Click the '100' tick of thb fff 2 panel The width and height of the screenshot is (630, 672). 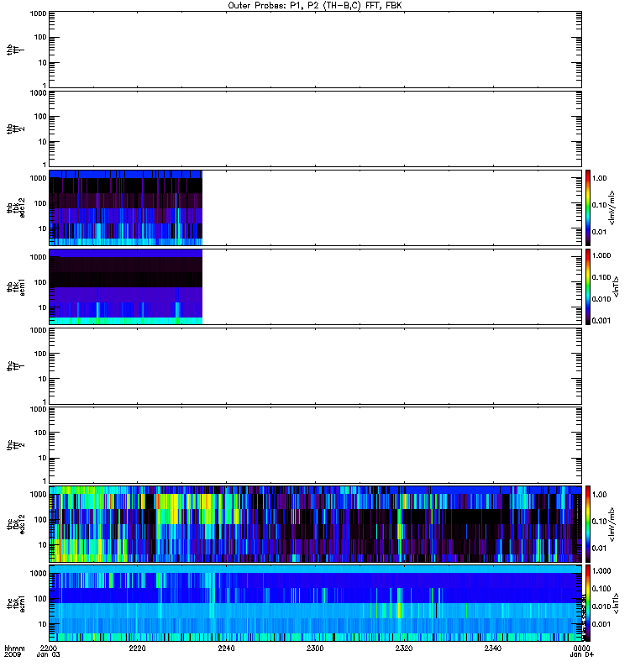tap(40, 117)
